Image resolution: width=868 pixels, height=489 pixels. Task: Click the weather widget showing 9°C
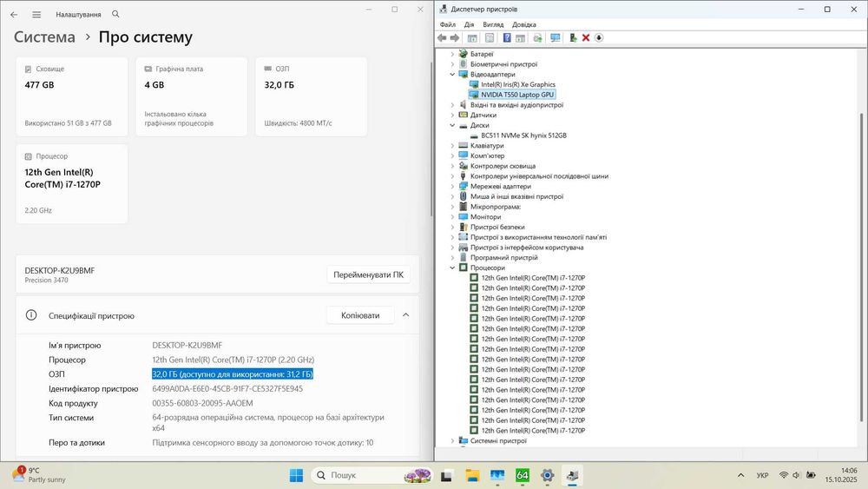pos(39,474)
